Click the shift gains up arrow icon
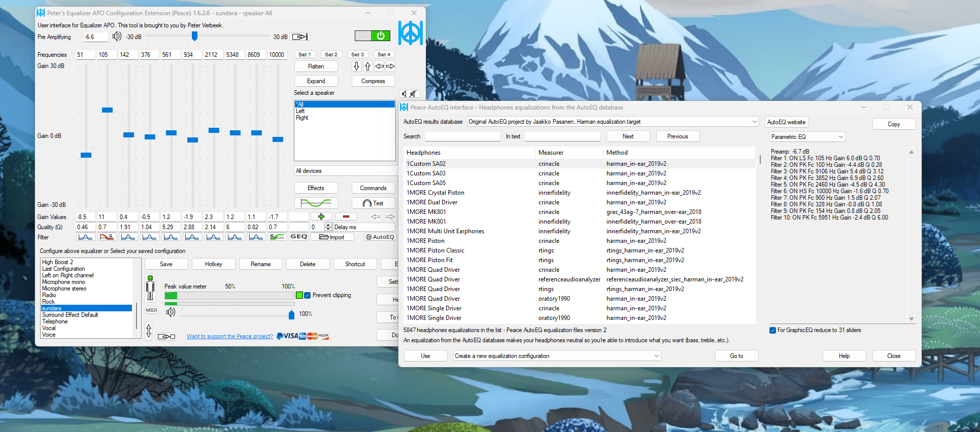 tap(367, 66)
